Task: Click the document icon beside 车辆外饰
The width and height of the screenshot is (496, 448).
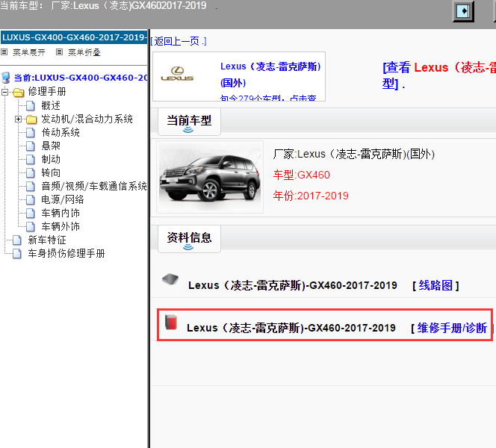Action: [x=31, y=227]
